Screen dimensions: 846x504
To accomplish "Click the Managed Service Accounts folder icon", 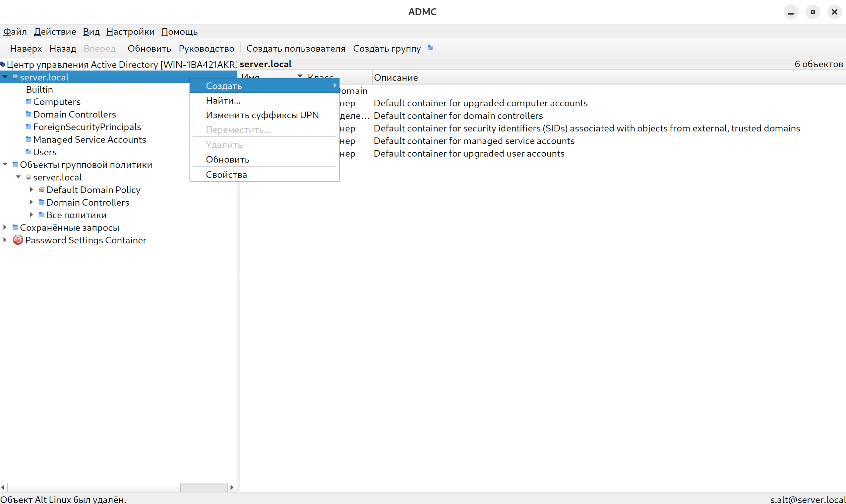I will (29, 139).
